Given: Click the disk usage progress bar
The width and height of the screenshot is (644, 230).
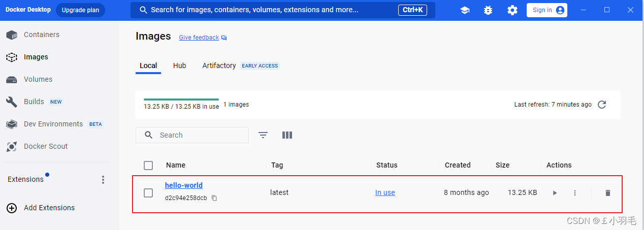Looking at the screenshot, I should [181, 100].
